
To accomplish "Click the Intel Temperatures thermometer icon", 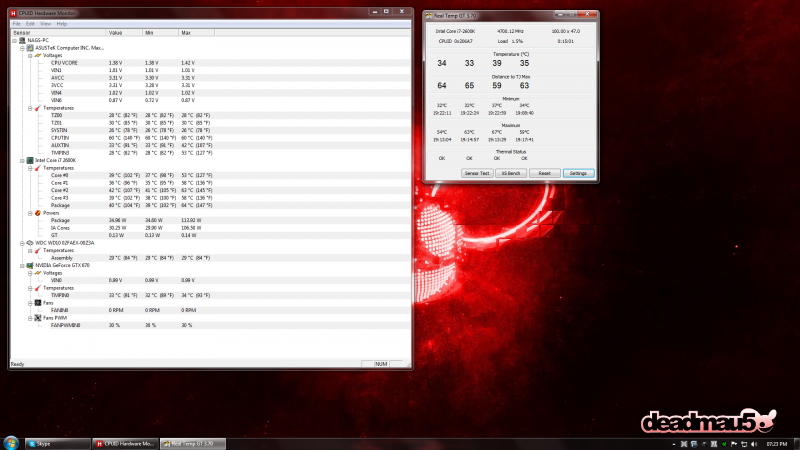I will pyautogui.click(x=38, y=168).
